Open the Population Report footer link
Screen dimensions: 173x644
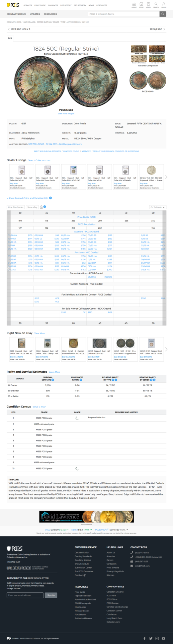(83, 596)
